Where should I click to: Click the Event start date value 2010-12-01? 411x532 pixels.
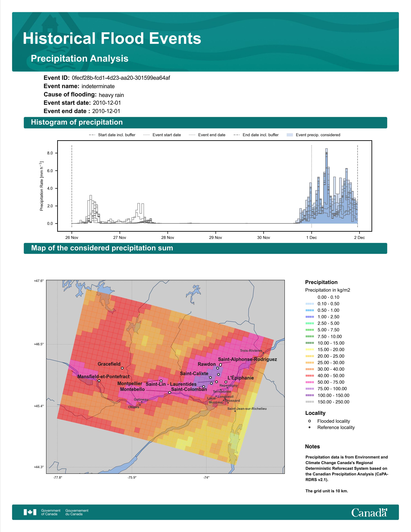coord(107,103)
